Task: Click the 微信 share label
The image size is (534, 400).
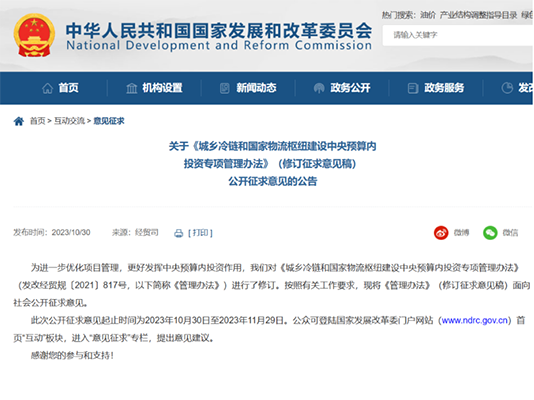Action: click(511, 233)
